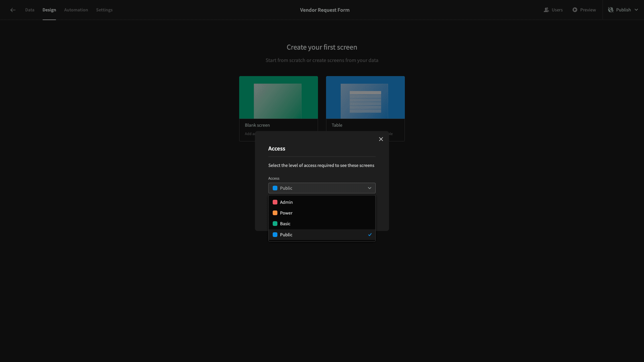The height and width of the screenshot is (362, 644).
Task: Open the Preview label button
Action: 588,10
